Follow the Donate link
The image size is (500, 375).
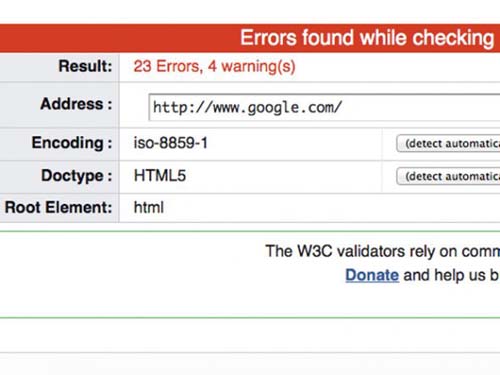(372, 275)
